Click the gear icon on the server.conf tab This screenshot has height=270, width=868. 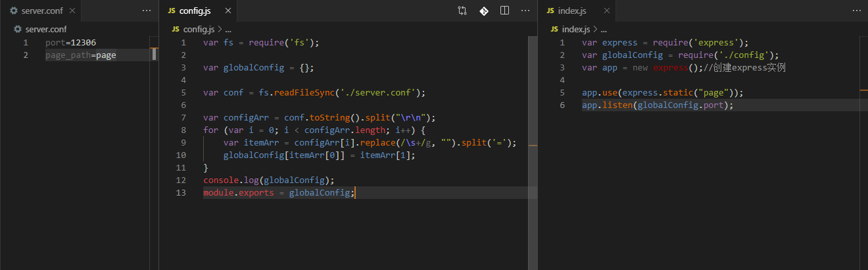pos(13,11)
